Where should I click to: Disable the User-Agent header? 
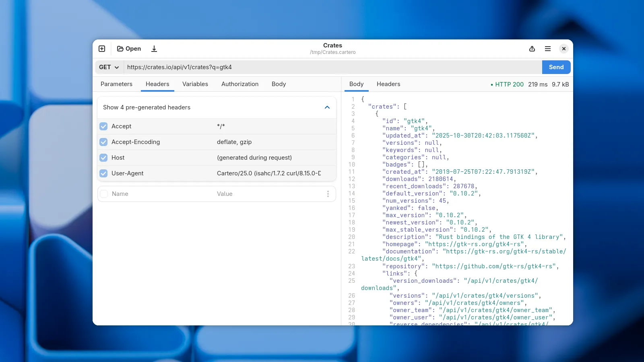click(x=103, y=173)
